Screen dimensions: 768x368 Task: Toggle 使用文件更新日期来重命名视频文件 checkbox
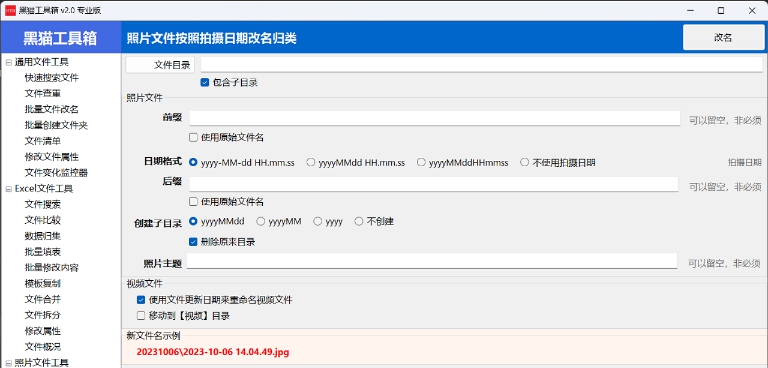coord(141,300)
